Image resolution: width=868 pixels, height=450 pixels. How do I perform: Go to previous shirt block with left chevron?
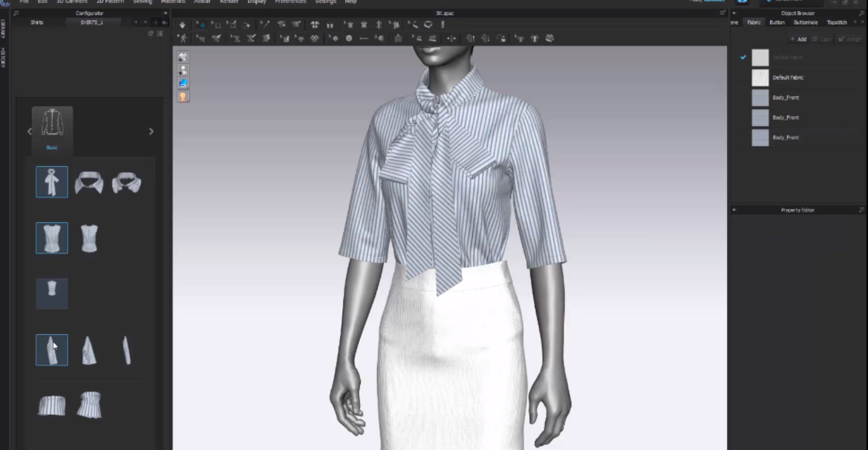click(29, 131)
